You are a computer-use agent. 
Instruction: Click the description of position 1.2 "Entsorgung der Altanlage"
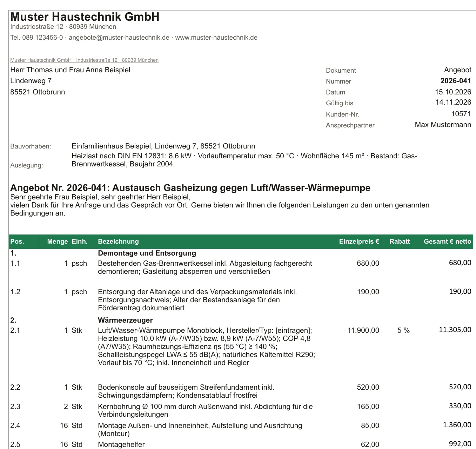coord(197,300)
